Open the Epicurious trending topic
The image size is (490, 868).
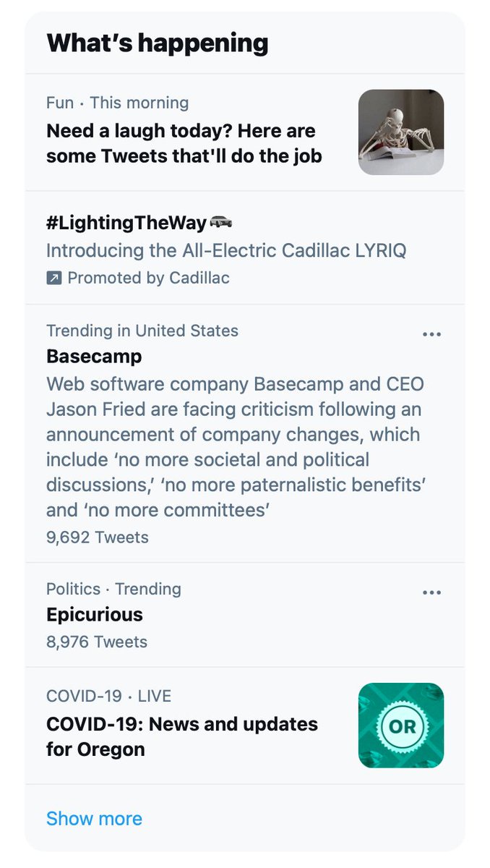95,615
